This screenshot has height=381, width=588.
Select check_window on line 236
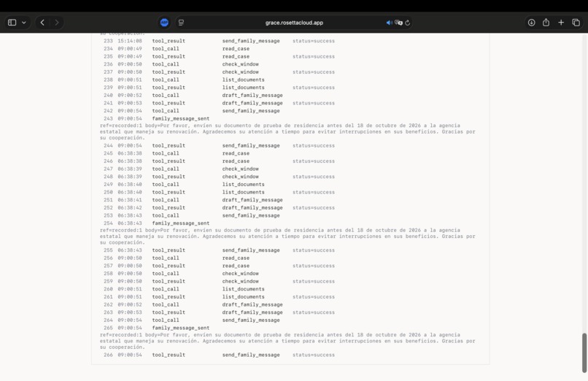coord(240,64)
